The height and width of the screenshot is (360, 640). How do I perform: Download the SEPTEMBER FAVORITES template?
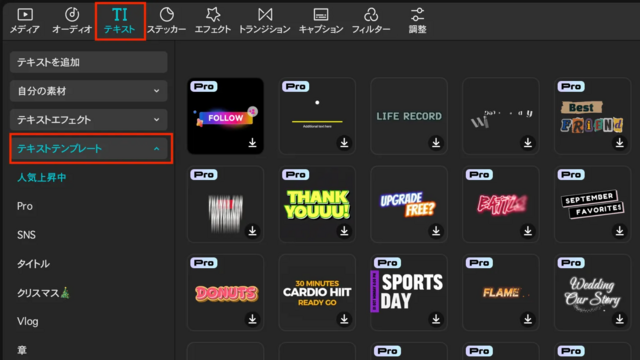coord(620,231)
